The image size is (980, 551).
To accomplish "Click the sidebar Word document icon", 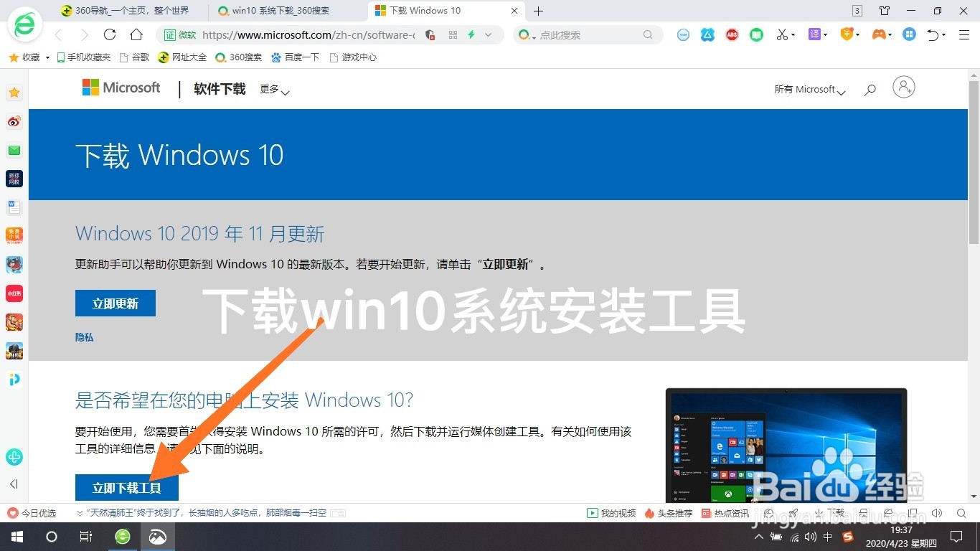I will 14,207.
